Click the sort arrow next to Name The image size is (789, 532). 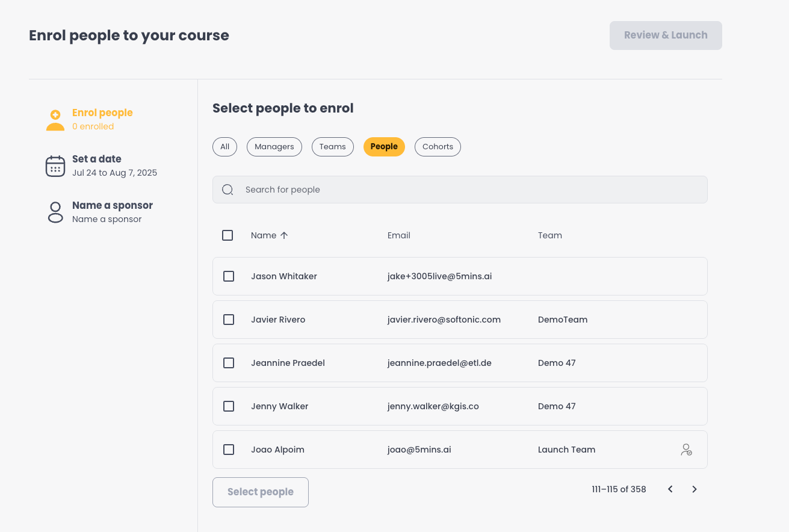point(284,235)
